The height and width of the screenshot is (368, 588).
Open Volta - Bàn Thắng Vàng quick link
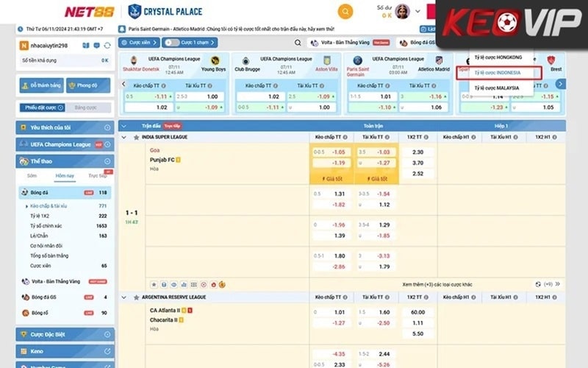click(x=351, y=43)
